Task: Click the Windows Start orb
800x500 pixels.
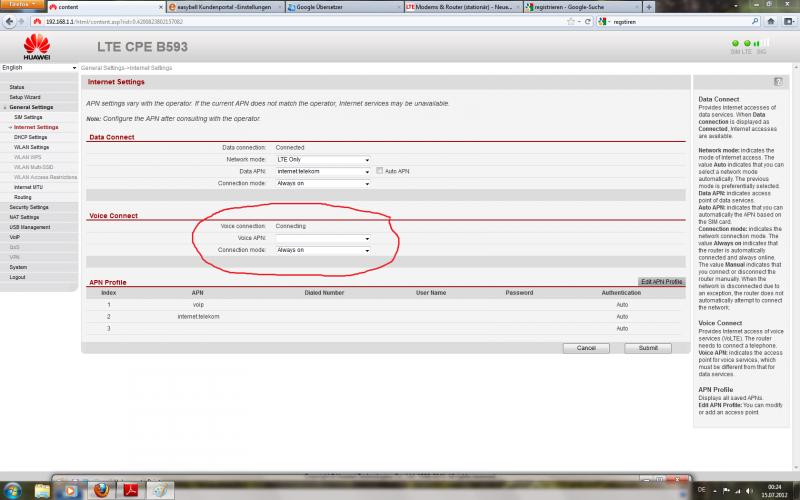Action: point(12,491)
